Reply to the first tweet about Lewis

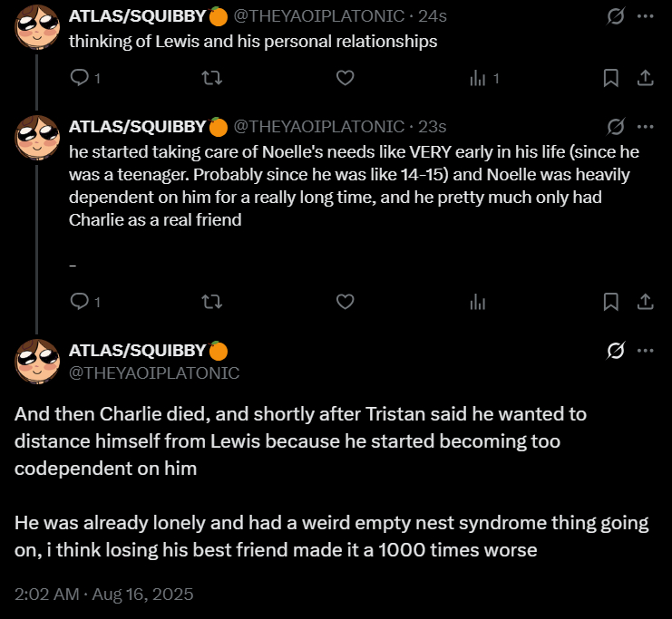pos(79,79)
